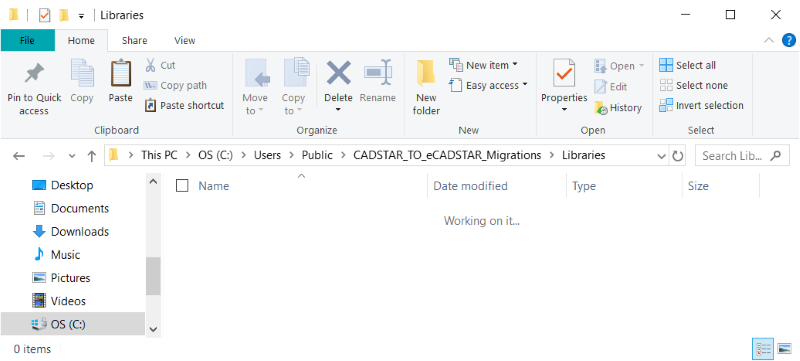Click Public in the address path
Viewport: 800px width, 361px height.
pos(317,156)
